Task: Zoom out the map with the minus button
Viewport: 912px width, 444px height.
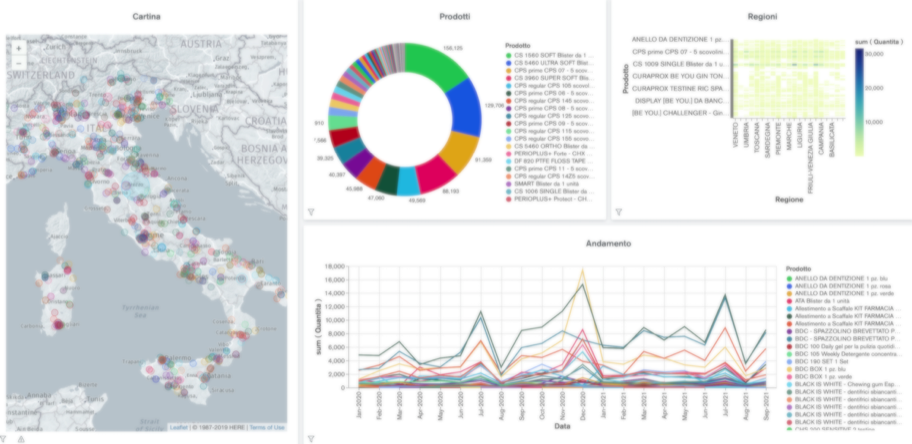Action: click(18, 62)
